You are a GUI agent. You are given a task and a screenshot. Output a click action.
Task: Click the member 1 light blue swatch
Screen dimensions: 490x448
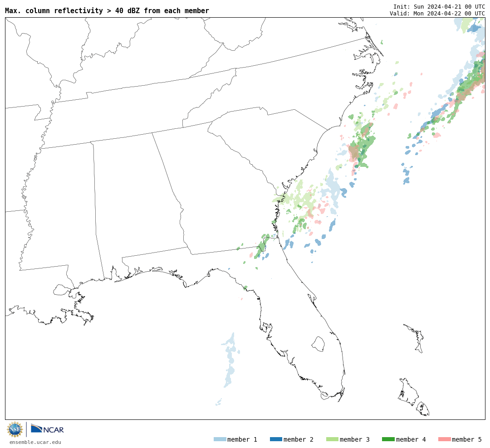click(220, 439)
